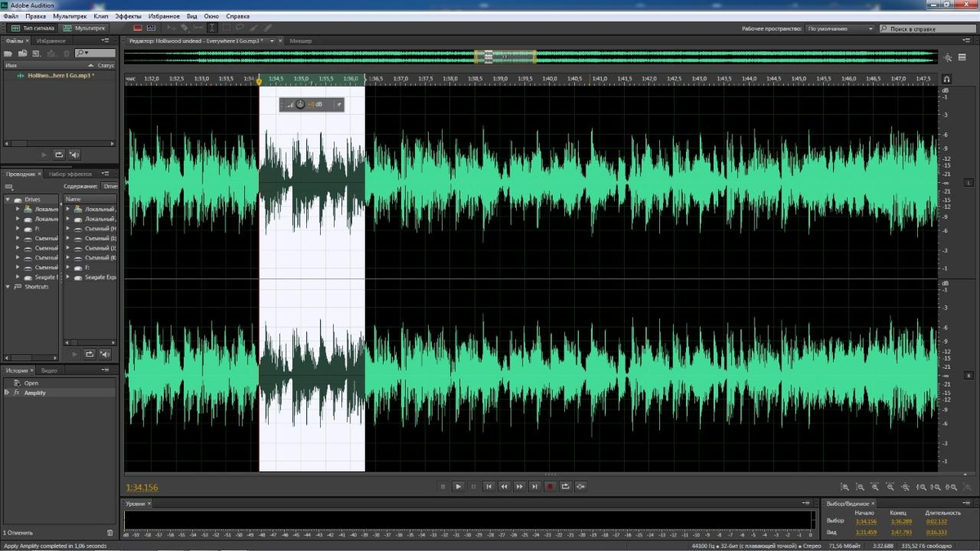Collapse the Shortcuts tree node
This screenshot has width=980, height=551.
tap(8, 287)
